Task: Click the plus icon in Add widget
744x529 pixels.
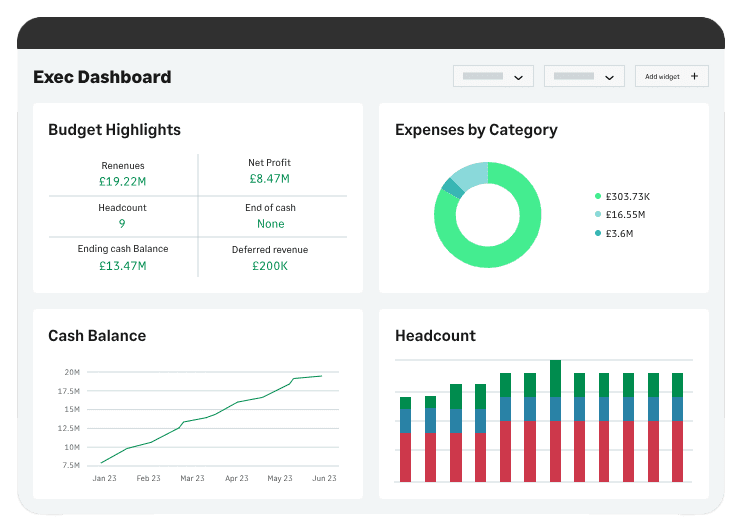Action: [694, 76]
